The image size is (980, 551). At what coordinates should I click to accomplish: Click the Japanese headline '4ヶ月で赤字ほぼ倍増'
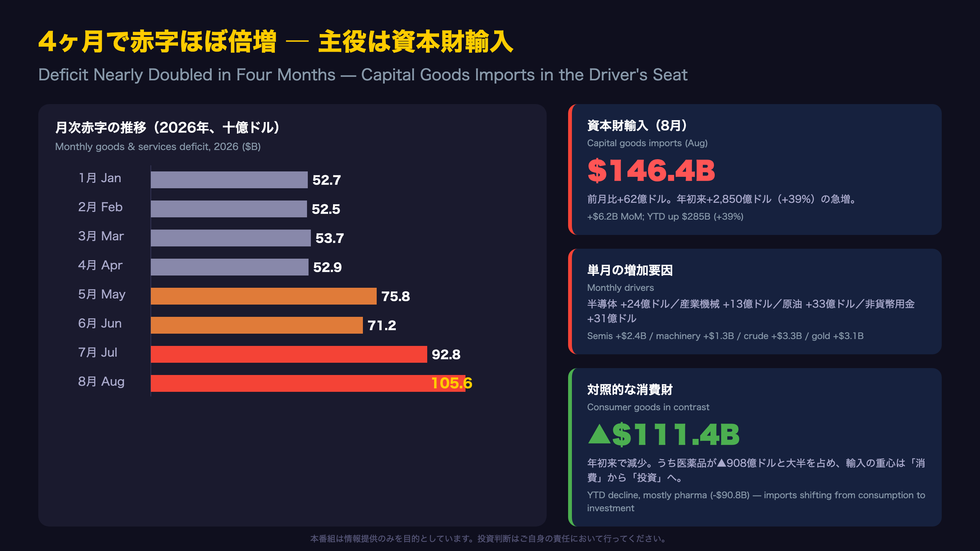(x=157, y=41)
